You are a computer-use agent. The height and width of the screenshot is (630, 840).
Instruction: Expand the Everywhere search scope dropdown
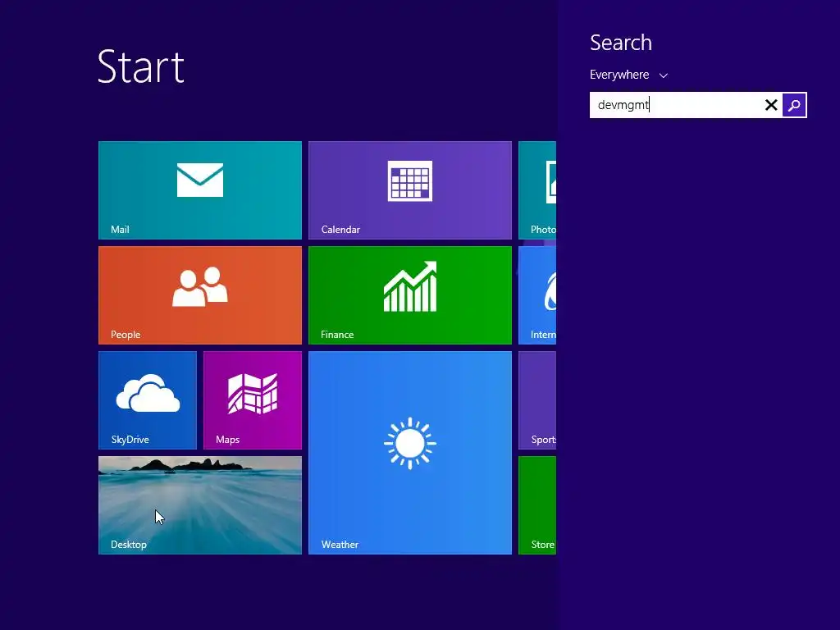pyautogui.click(x=628, y=75)
